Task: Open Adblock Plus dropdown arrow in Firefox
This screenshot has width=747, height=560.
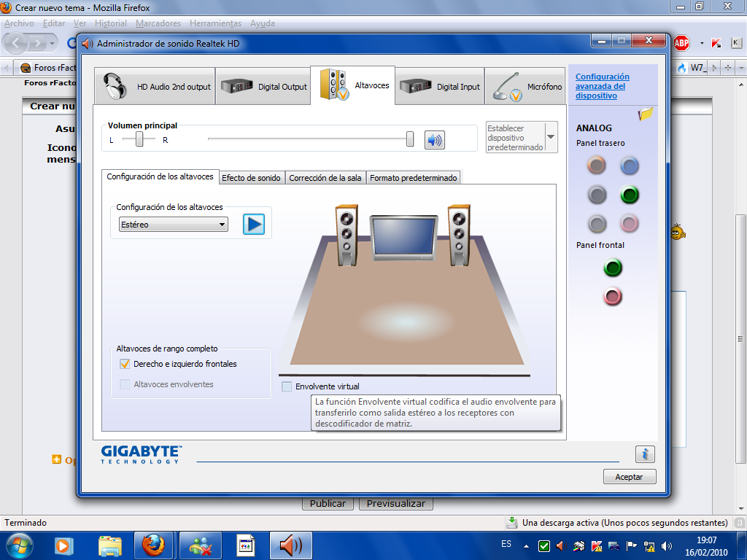Action: [x=702, y=43]
